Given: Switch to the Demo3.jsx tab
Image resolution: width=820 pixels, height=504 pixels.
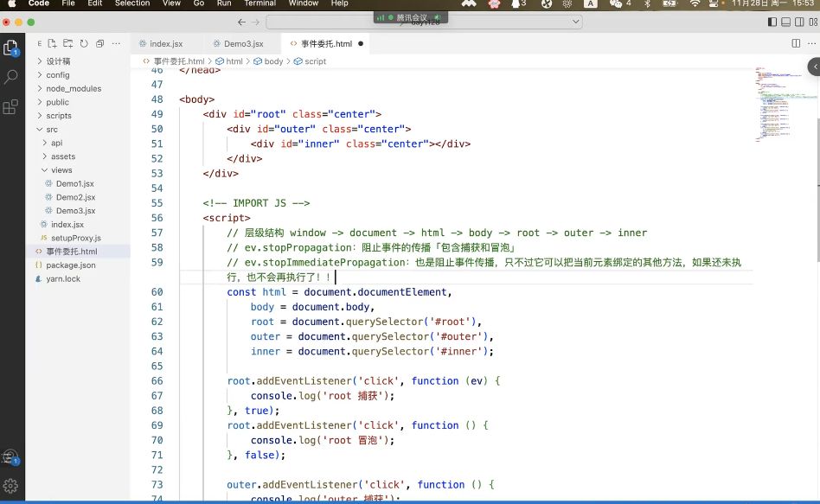Looking at the screenshot, I should [x=243, y=44].
